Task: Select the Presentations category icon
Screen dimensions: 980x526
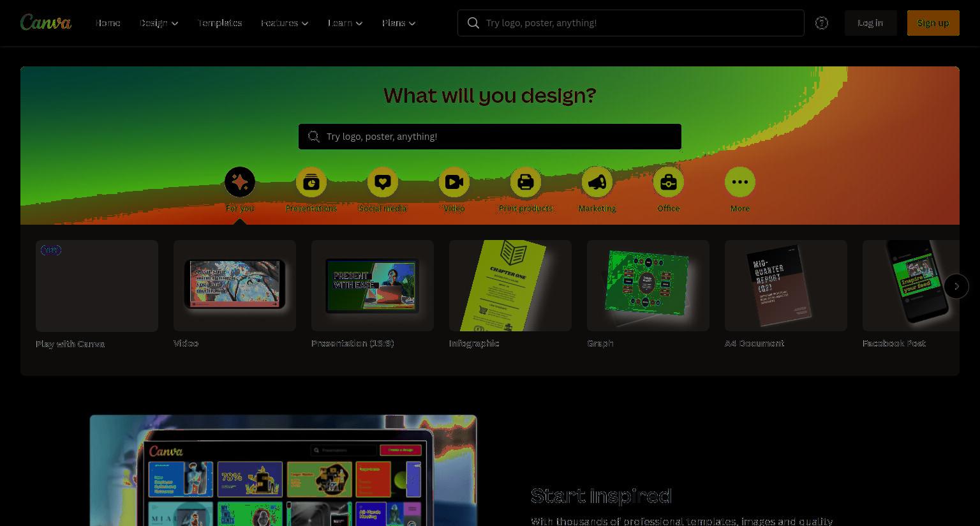Action: coord(311,182)
